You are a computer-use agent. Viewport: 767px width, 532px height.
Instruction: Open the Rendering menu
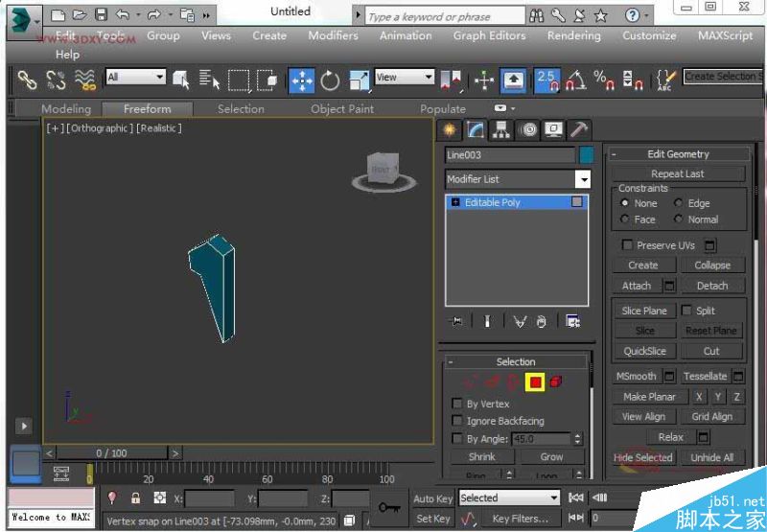[x=573, y=35]
